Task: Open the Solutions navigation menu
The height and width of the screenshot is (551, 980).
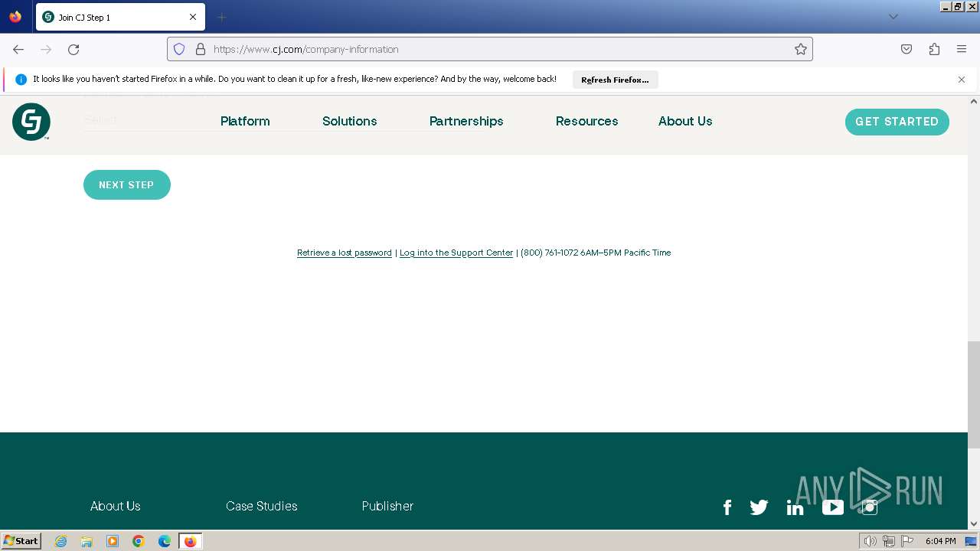Action: [x=350, y=121]
